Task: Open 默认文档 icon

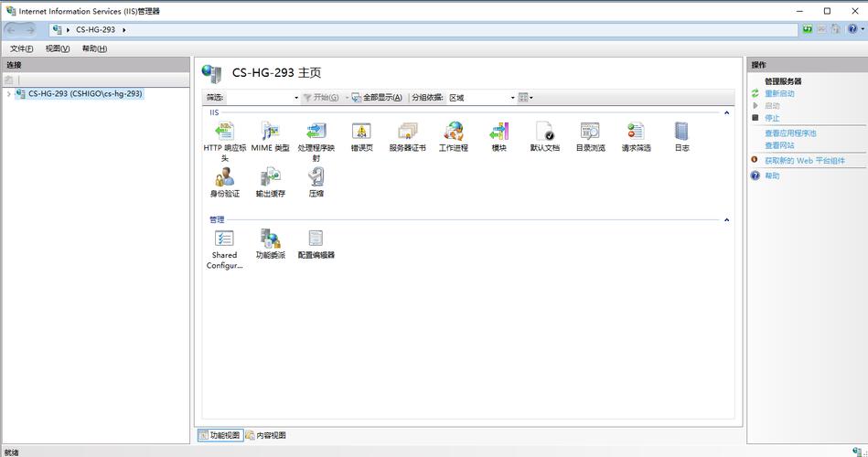Action: pos(545,131)
